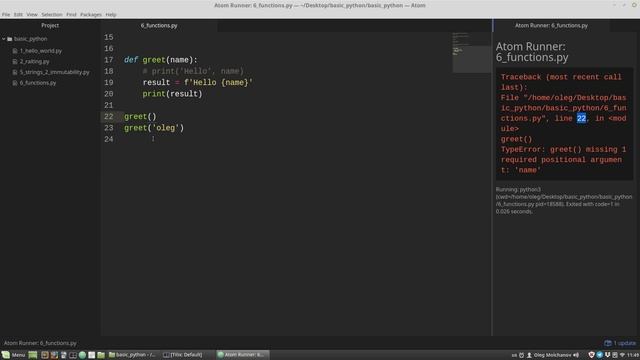Open 5_strings_2_immutability.py in the tree
The image size is (640, 360).
click(x=55, y=72)
